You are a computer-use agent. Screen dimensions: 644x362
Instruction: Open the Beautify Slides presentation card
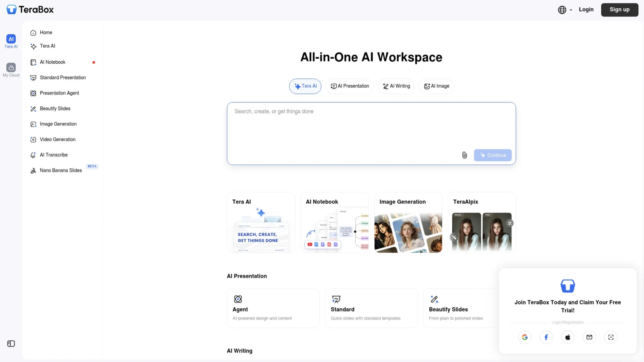point(461,308)
